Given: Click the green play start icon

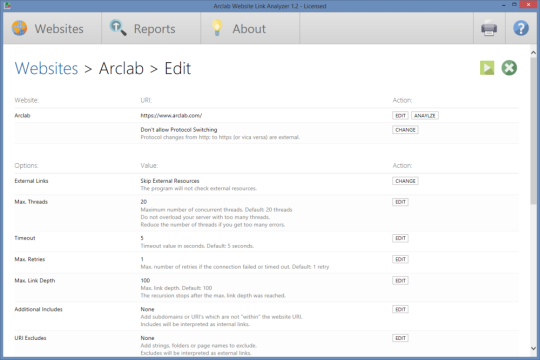Looking at the screenshot, I should (487, 68).
